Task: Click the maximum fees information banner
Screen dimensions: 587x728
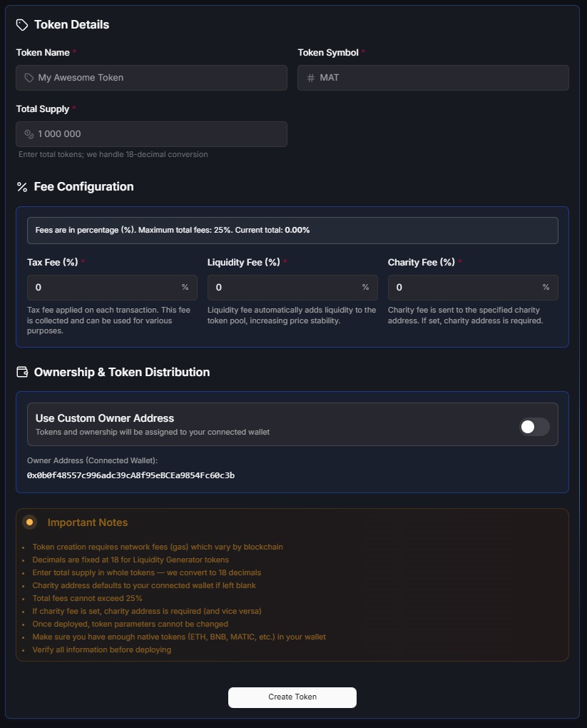Action: click(292, 230)
